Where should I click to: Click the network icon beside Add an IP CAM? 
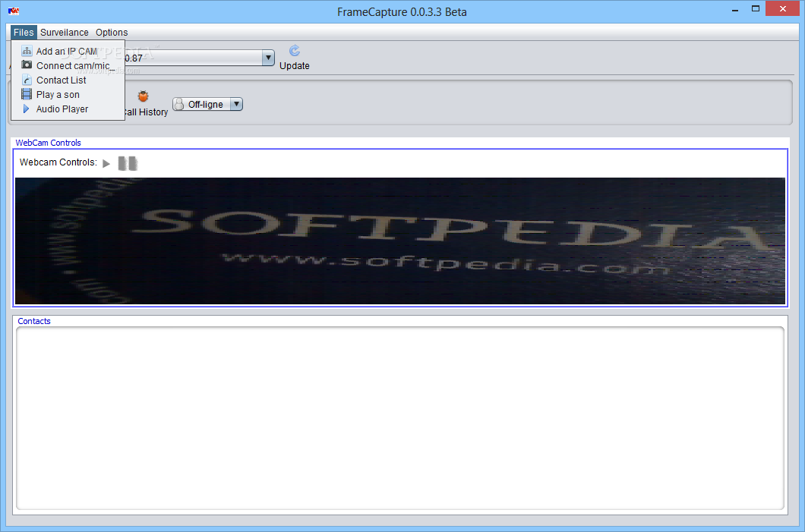tap(27, 51)
